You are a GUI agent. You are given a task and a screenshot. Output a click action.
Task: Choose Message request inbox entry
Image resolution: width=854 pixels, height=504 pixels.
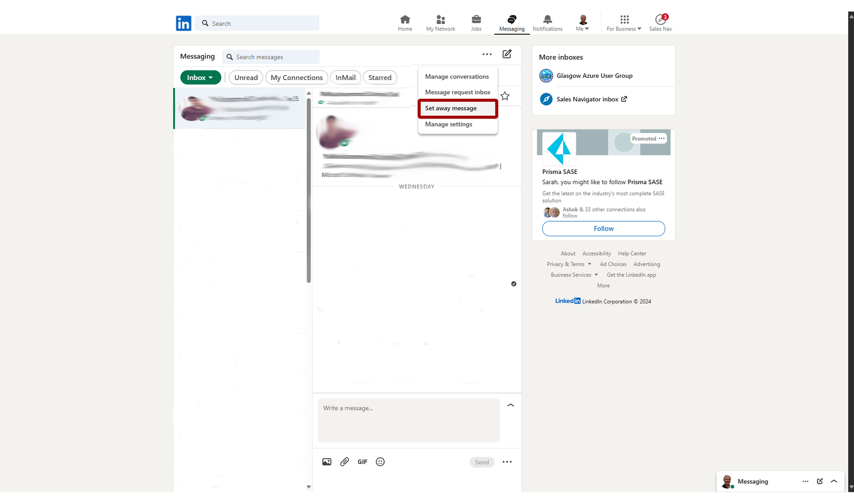457,92
